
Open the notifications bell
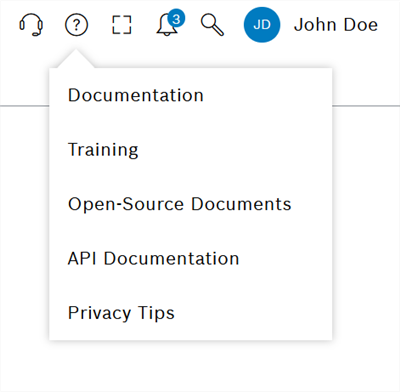167,25
